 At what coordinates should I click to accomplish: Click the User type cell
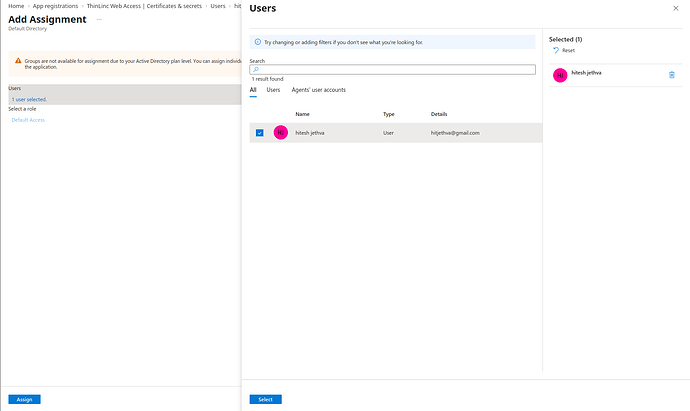click(x=388, y=133)
